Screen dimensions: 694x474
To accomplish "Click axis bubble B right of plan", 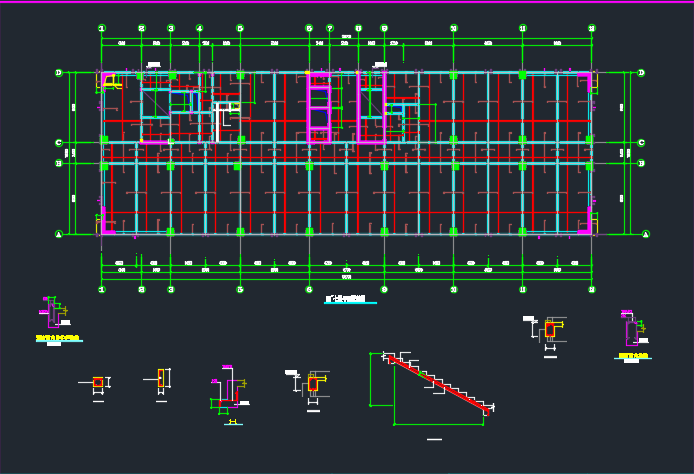I will (x=641, y=163).
